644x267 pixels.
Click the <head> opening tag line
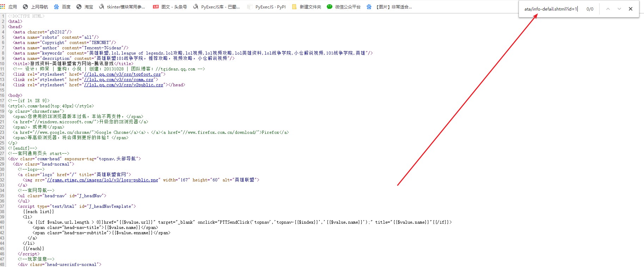15,27
